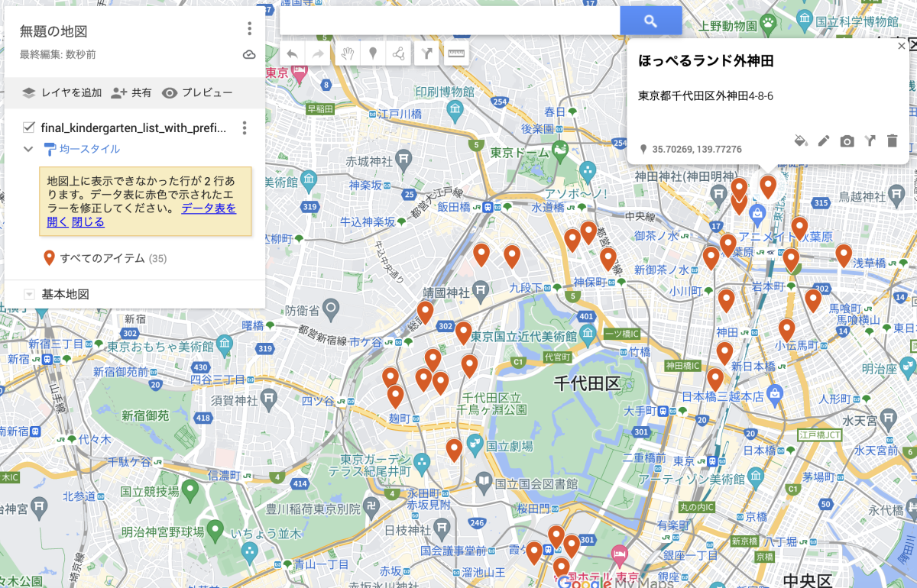Select the hand pan tool
The height and width of the screenshot is (588, 917).
coord(347,53)
